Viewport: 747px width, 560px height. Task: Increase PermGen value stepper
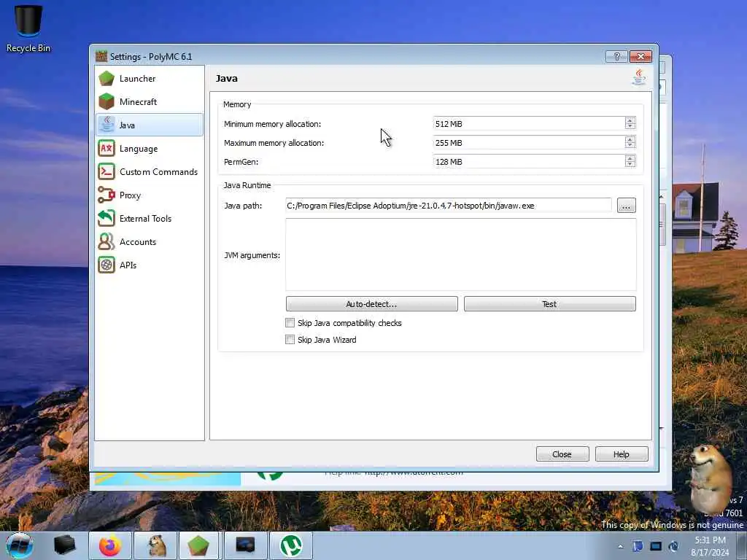tap(630, 158)
